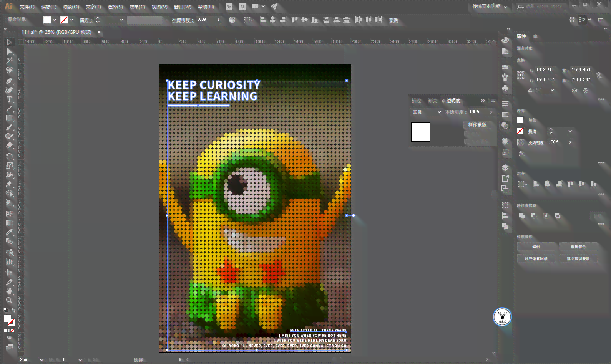Click the white thumbnail in Transparency panel
Viewport: 611px width, 364px height.
coord(421,132)
